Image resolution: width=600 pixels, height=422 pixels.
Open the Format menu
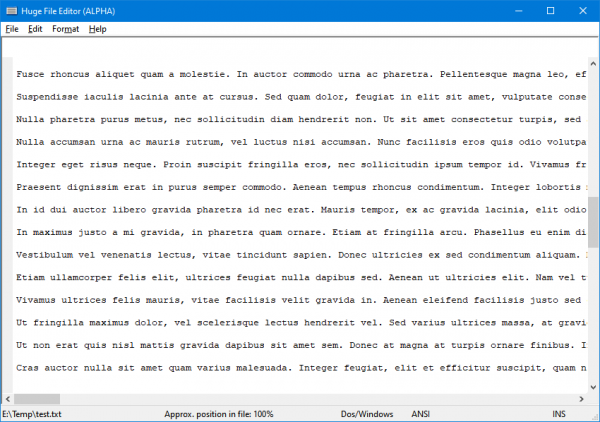coord(65,29)
